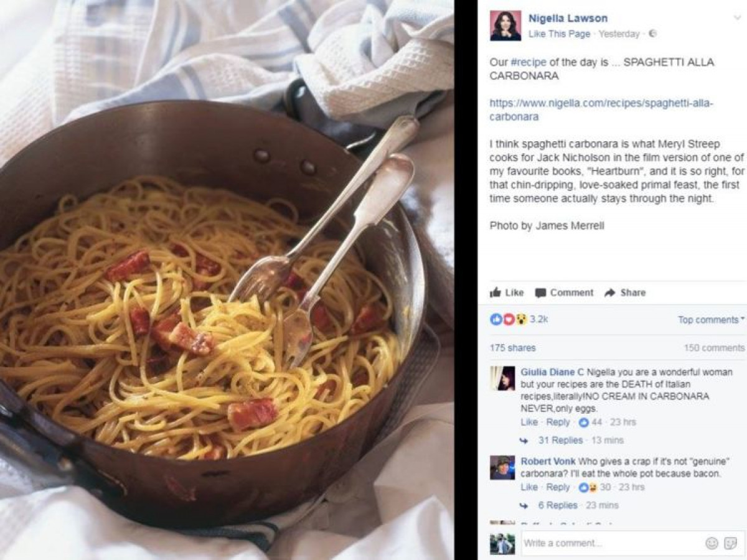Open Top comments sorting dropdown
The height and width of the screenshot is (560, 747).
(x=711, y=320)
